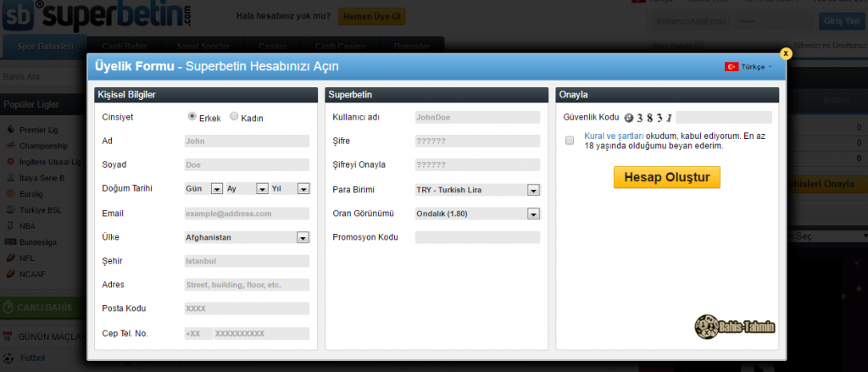Image resolution: width=868 pixels, height=372 pixels.
Task: Select the Kadın gender radio button
Action: point(234,117)
